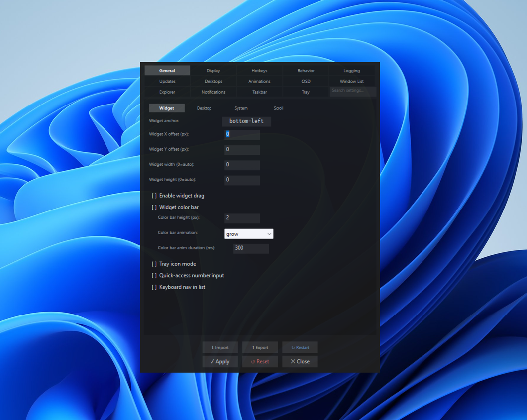
Task: Reset the settings to defaults
Action: pyautogui.click(x=260, y=362)
